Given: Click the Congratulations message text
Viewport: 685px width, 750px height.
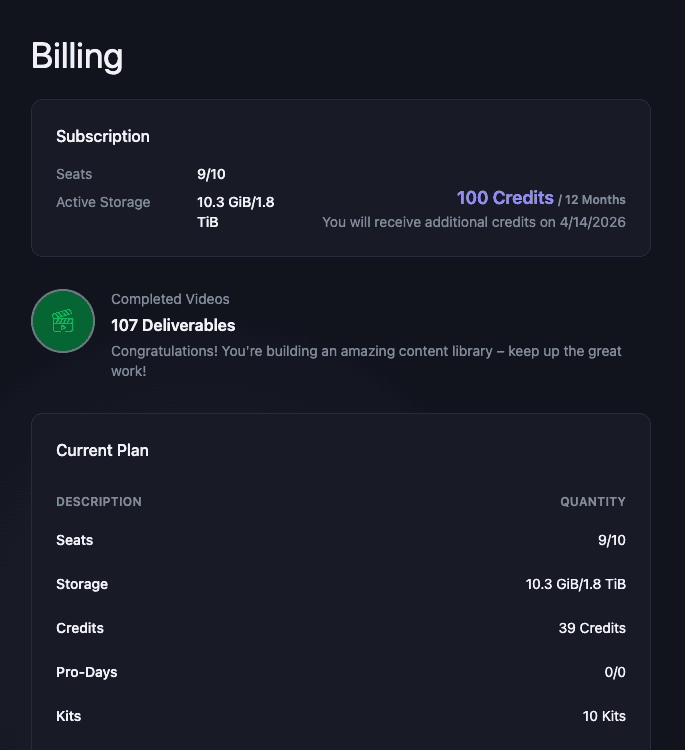Looking at the screenshot, I should (366, 361).
